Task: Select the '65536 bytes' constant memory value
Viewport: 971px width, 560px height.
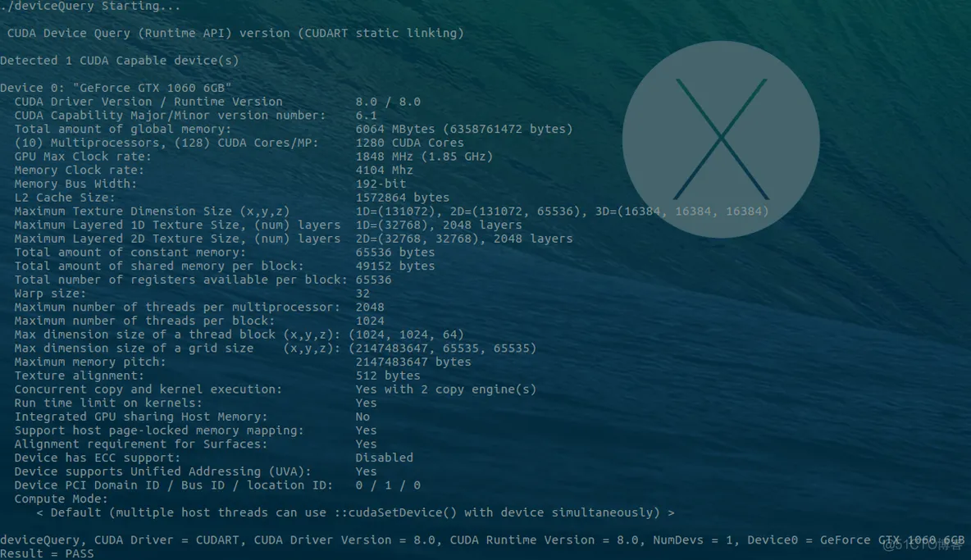Action: (x=395, y=252)
